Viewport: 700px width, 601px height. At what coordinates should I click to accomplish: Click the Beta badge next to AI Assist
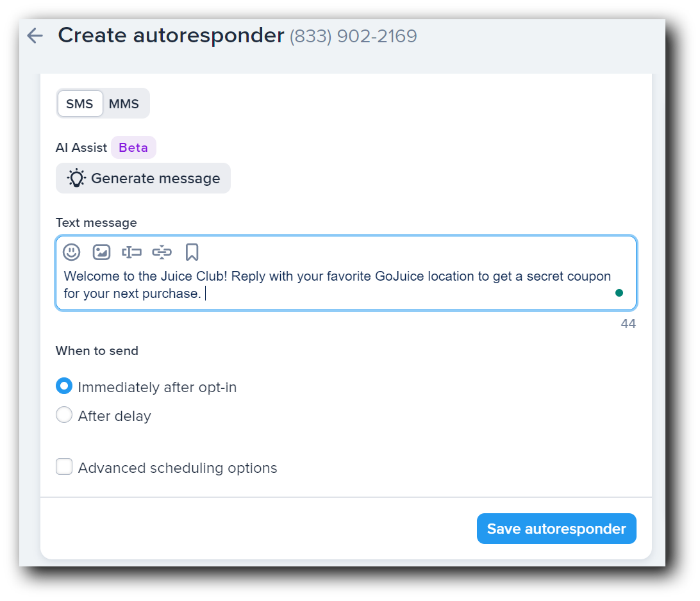click(133, 147)
